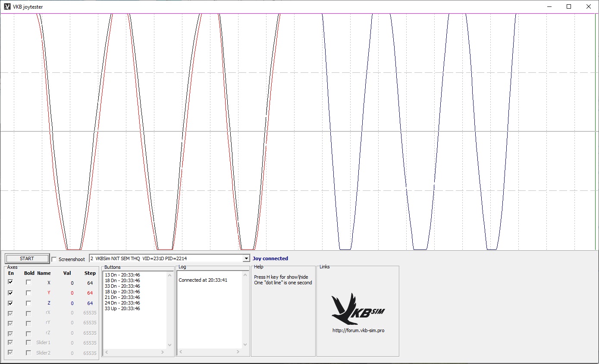This screenshot has width=599, height=364.
Task: Select the '24 Dn - 20:33:46' button entry
Action: point(122,303)
